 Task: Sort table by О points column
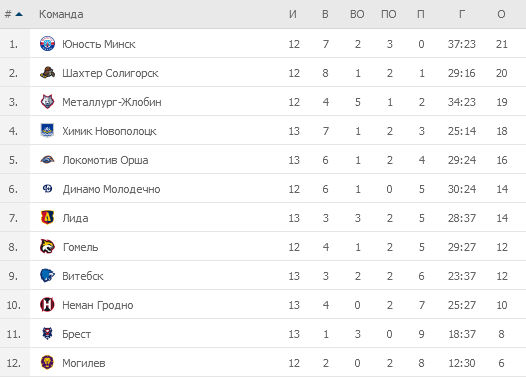pyautogui.click(x=501, y=14)
